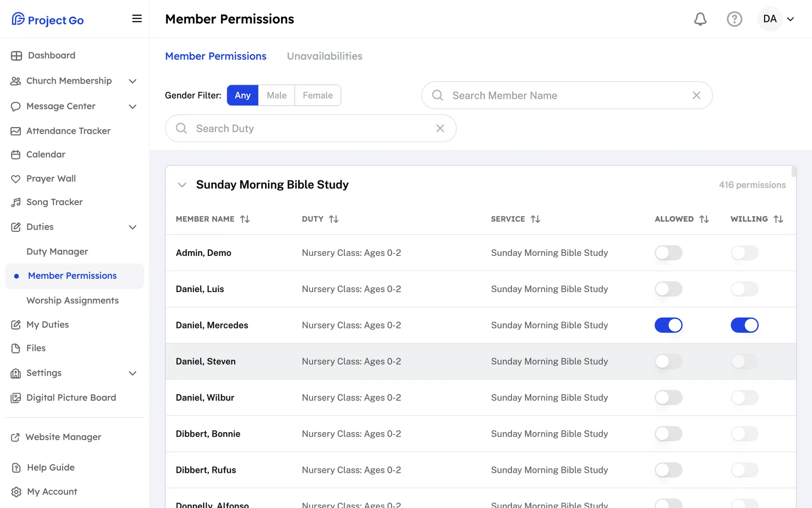Click the help question mark icon

click(x=734, y=19)
